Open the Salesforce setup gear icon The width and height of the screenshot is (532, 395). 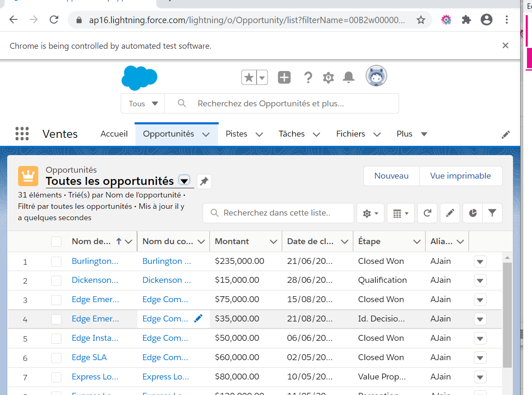pyautogui.click(x=328, y=77)
